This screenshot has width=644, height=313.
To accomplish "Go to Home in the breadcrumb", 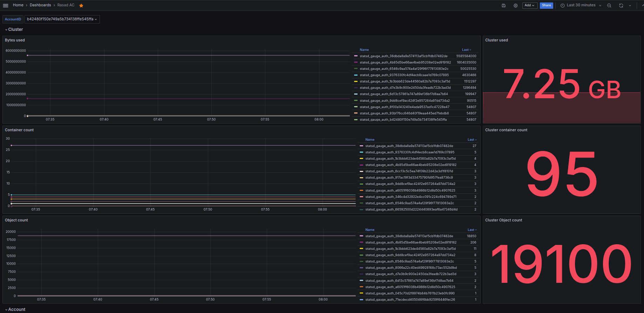I will pyautogui.click(x=18, y=5).
